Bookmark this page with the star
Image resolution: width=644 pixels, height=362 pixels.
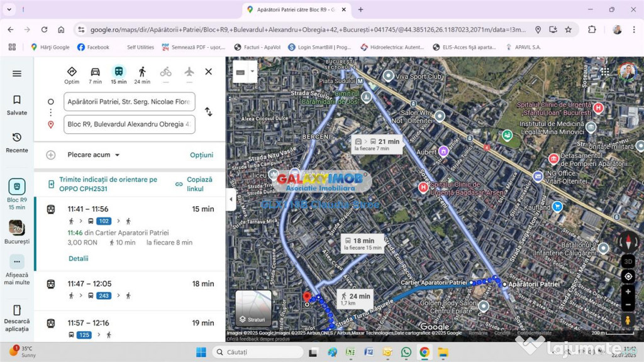(569, 30)
